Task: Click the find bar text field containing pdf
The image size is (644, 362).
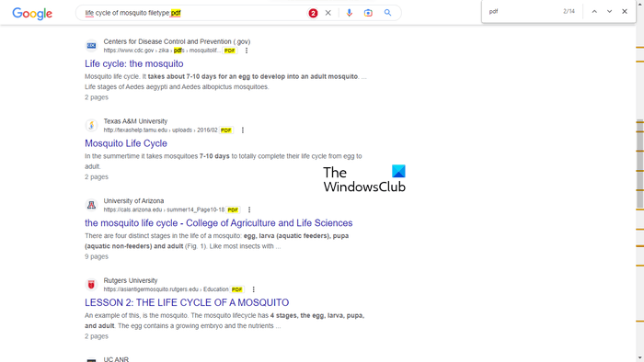Action: tap(522, 11)
